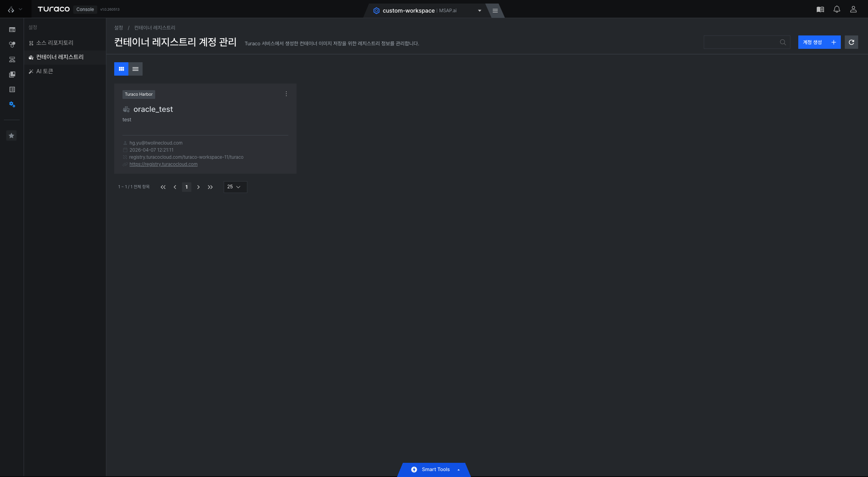Open the registry.turacocloud.com link

[x=163, y=164]
